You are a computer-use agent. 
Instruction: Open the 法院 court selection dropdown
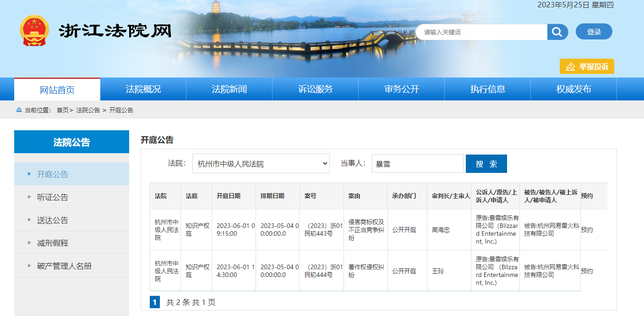261,164
